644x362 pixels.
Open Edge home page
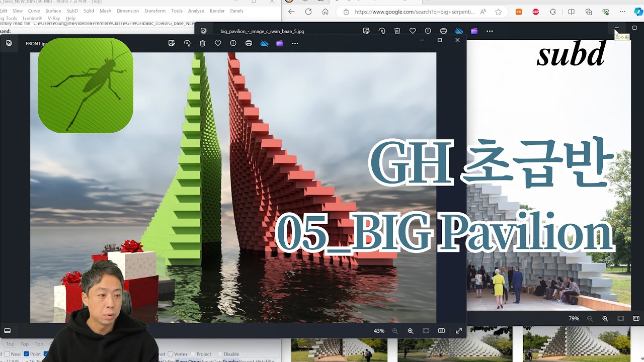(326, 12)
